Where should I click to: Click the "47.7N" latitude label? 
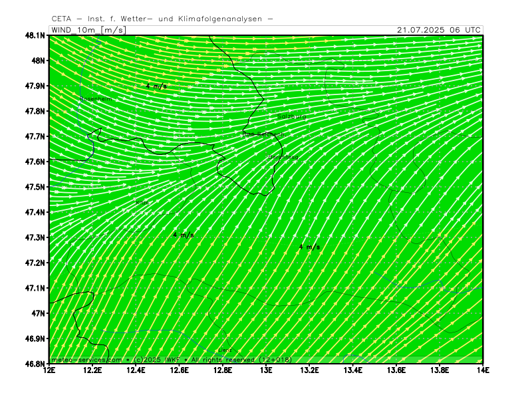click(x=35, y=136)
